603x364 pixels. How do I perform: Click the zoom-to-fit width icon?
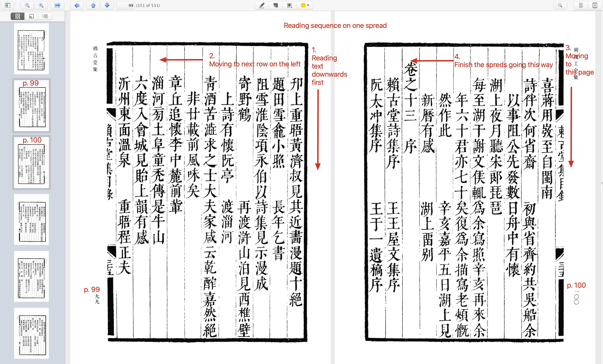click(57, 5)
